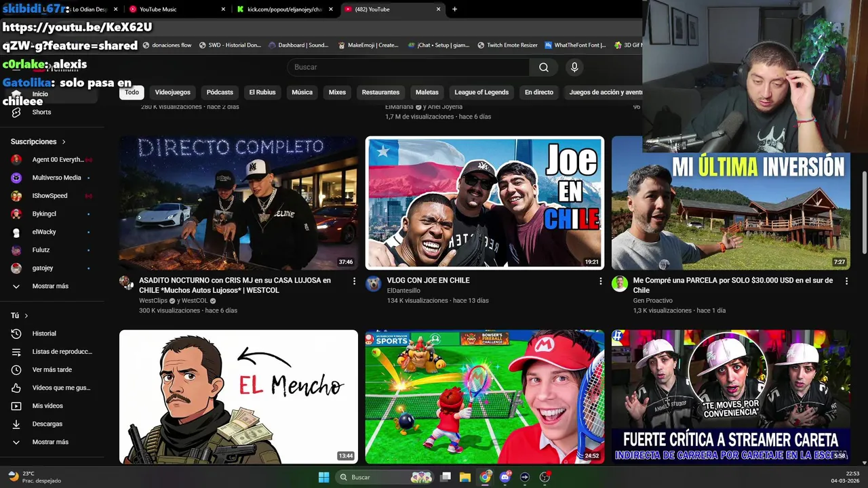
Task: Switch to the YouTube Music browser tab
Action: (x=176, y=9)
